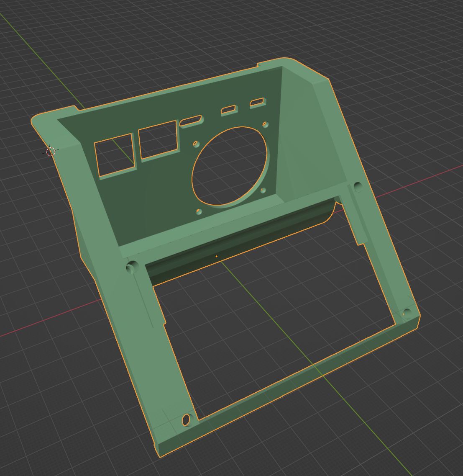
Task: Click the second square cutout on back panel
Action: (158, 140)
